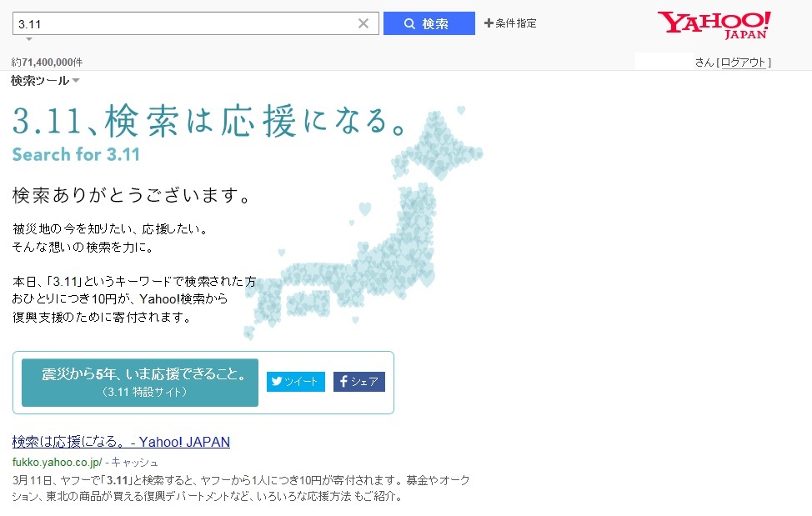Expand the 検索ツール dropdown
Viewport: 812px width, 516px height.
coord(45,80)
